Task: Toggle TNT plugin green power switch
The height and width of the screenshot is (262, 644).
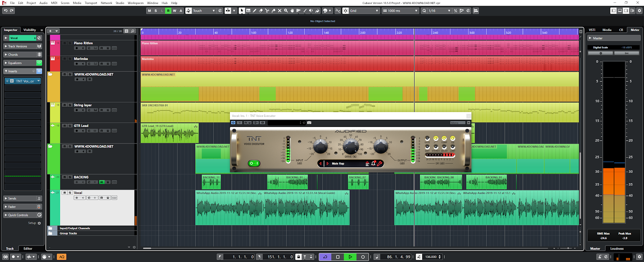Action: [x=254, y=163]
